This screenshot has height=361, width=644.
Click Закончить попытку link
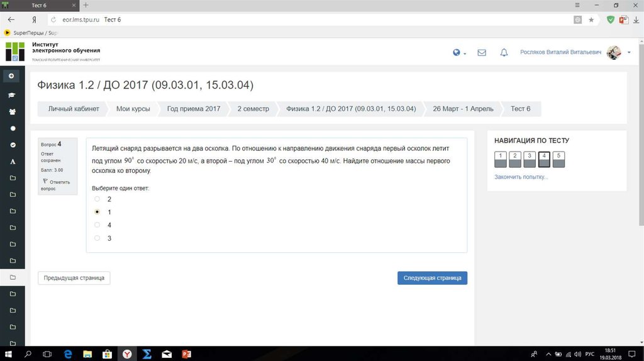(x=521, y=177)
